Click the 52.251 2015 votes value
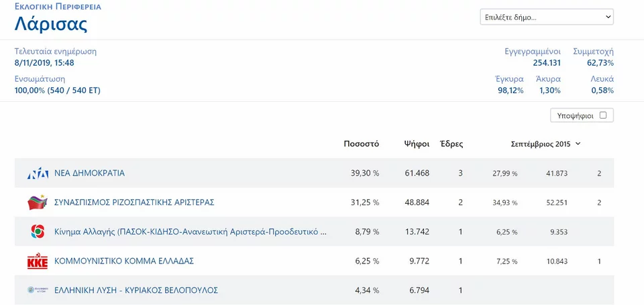This screenshot has height=305, width=644. 556,203
